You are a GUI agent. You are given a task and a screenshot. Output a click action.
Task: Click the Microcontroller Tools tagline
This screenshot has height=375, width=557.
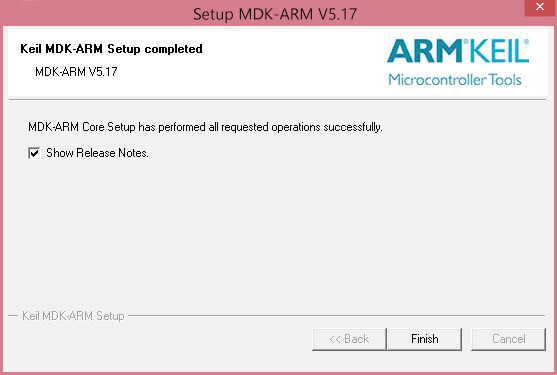coord(455,80)
